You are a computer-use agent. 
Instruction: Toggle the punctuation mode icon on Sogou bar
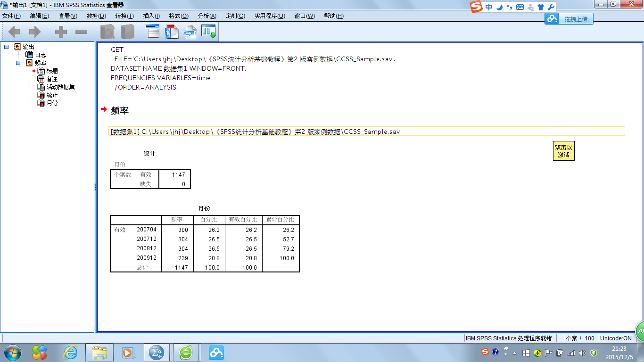[509, 7]
